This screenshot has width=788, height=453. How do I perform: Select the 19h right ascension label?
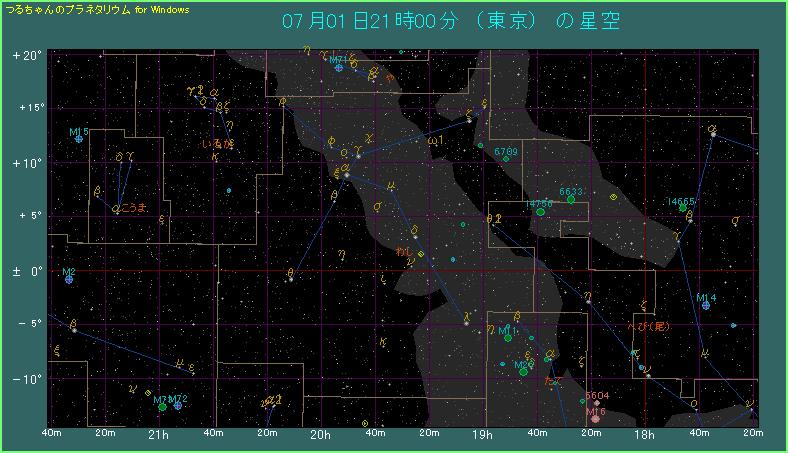[x=482, y=435]
